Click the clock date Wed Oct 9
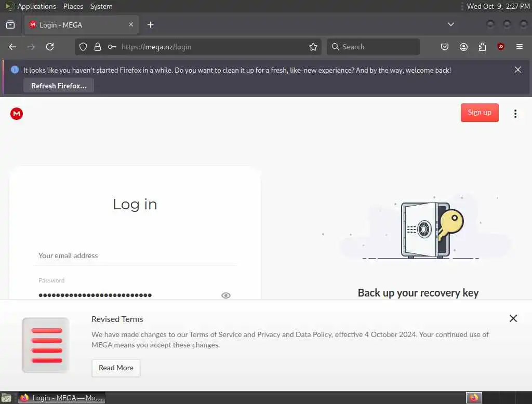Screen dimensions: 532x404 [x=498, y=6]
